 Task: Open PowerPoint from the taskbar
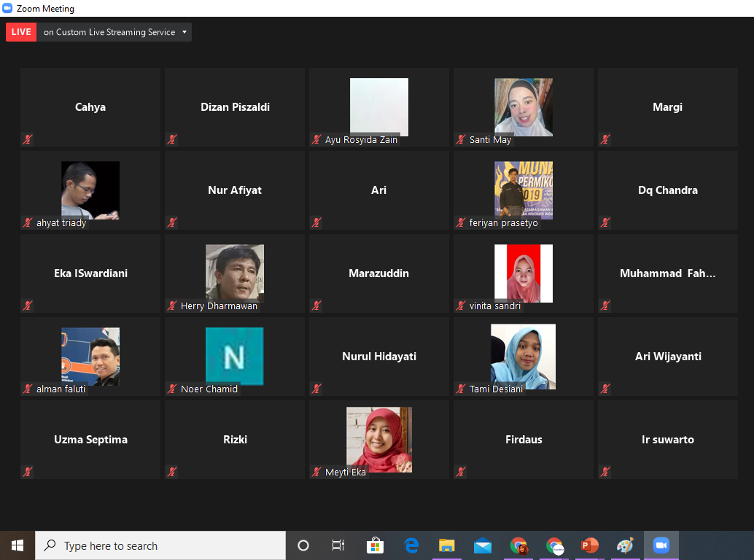[589, 545]
